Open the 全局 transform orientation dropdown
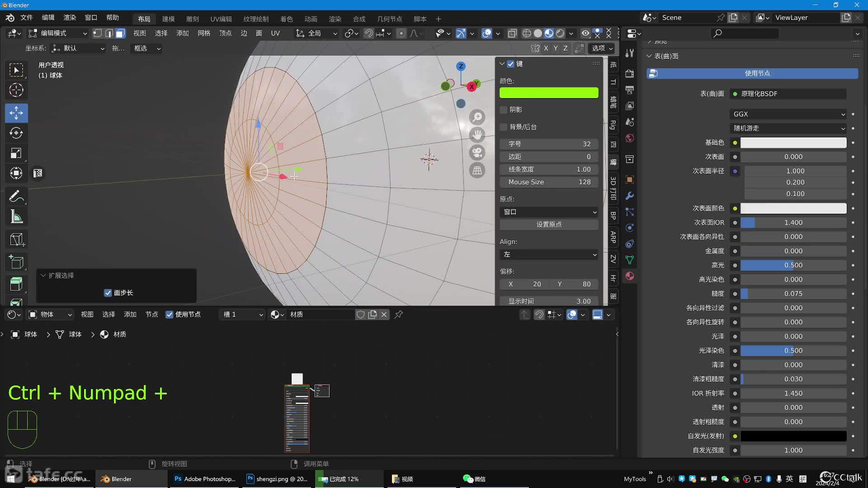Image resolution: width=868 pixels, height=488 pixels. coord(316,33)
